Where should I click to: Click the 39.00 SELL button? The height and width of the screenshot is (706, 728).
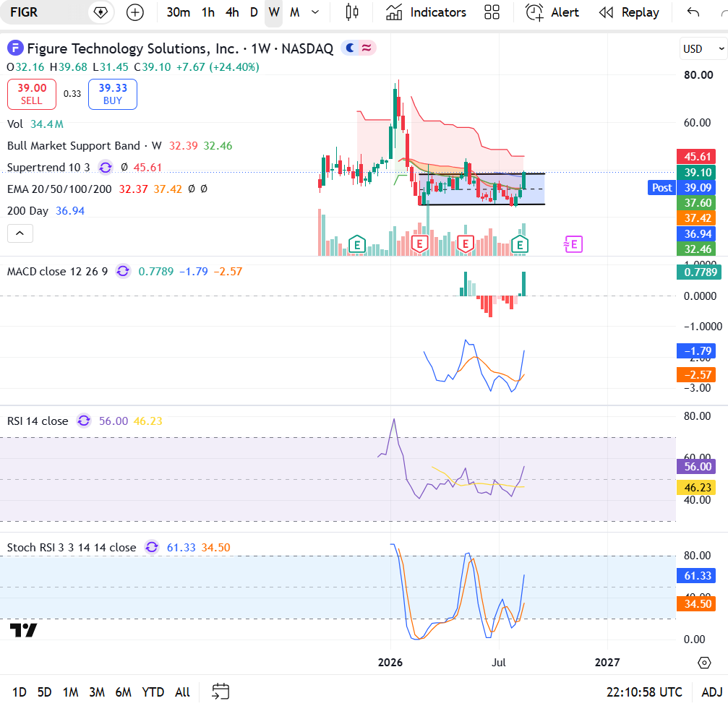[x=32, y=94]
